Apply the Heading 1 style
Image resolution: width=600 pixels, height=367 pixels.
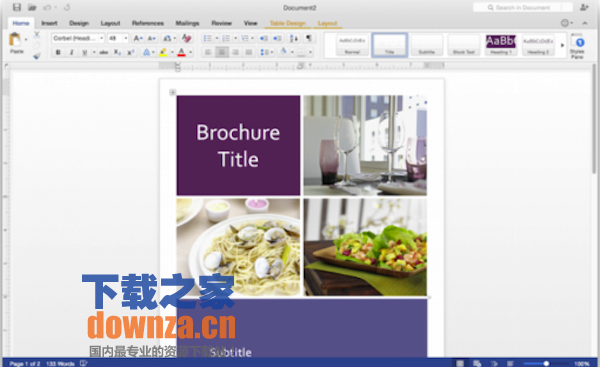tap(501, 45)
